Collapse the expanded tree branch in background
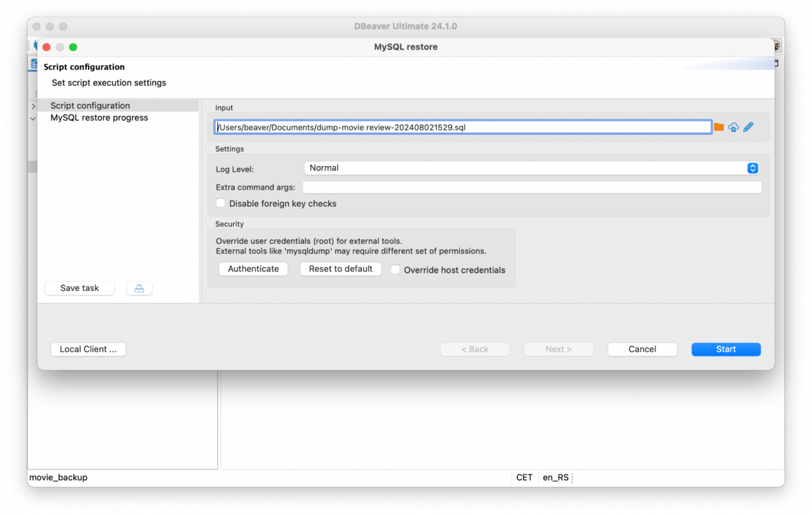This screenshot has width=812, height=515. (x=33, y=118)
